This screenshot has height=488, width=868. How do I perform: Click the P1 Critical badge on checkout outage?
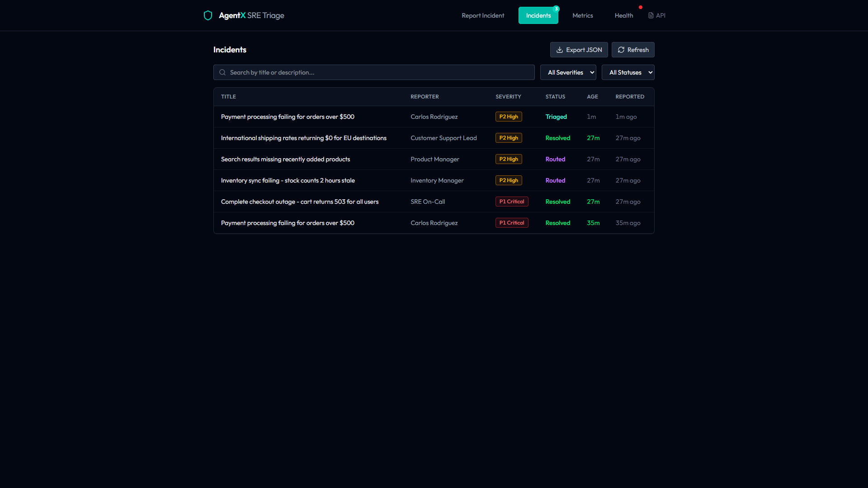click(x=511, y=202)
